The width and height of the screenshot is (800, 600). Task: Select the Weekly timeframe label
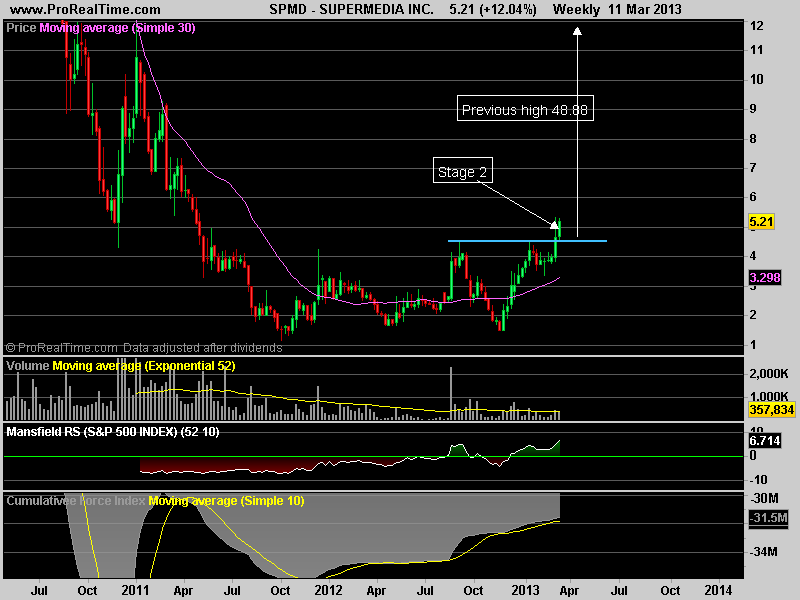point(576,9)
